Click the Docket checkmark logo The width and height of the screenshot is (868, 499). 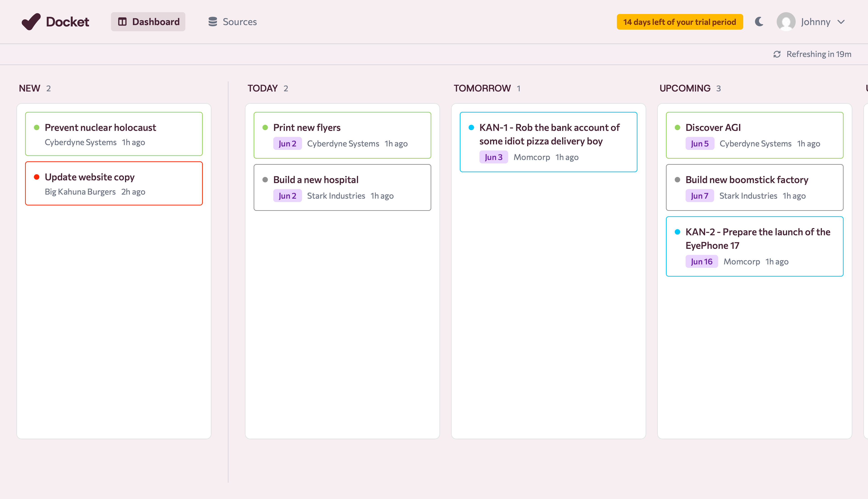[31, 22]
